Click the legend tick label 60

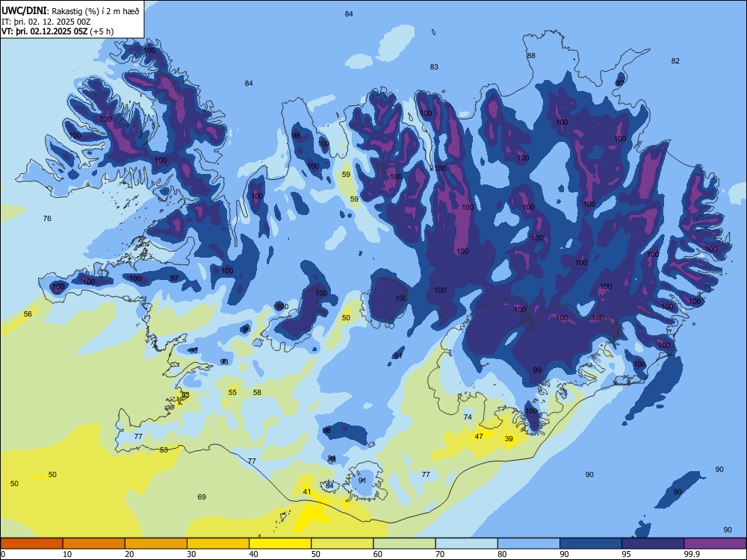click(378, 554)
